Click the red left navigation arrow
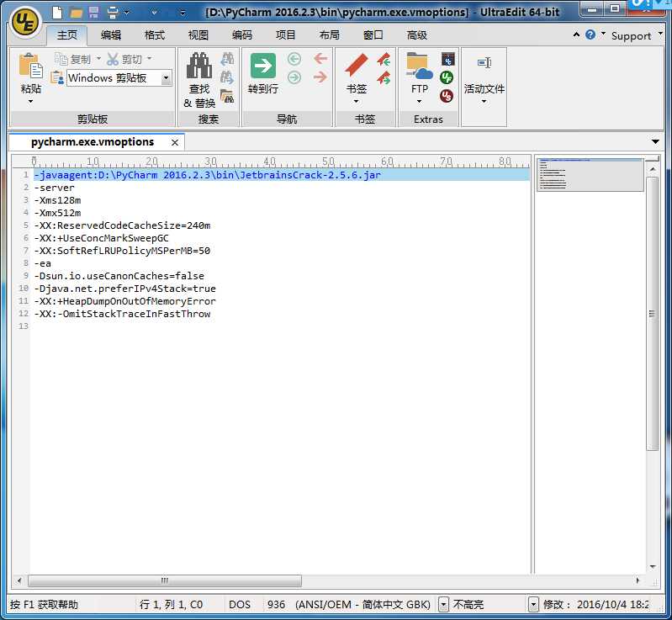 (320, 58)
